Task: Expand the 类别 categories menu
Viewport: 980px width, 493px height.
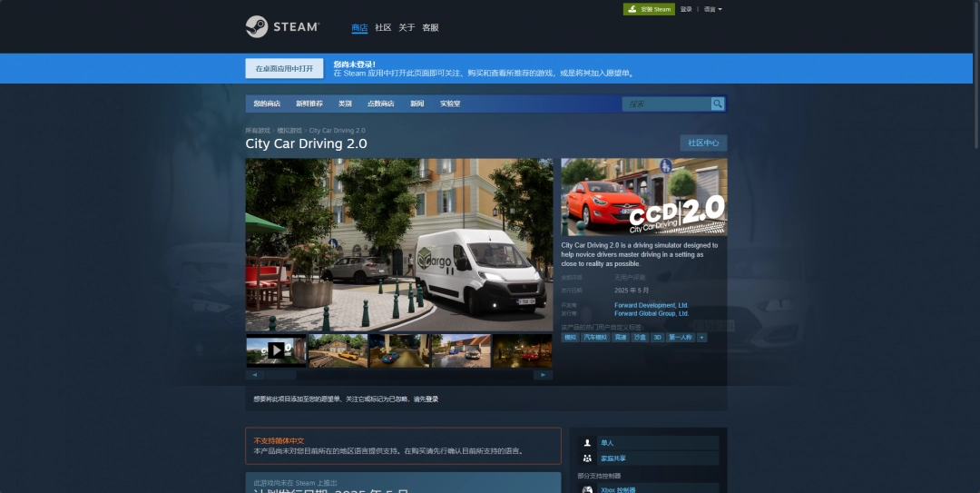Action: tap(345, 104)
